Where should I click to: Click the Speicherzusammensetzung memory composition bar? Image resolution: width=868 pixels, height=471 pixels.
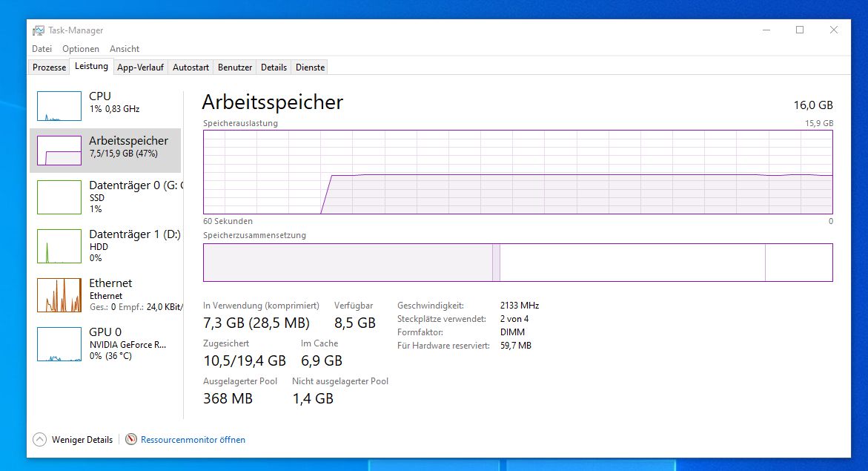(517, 263)
